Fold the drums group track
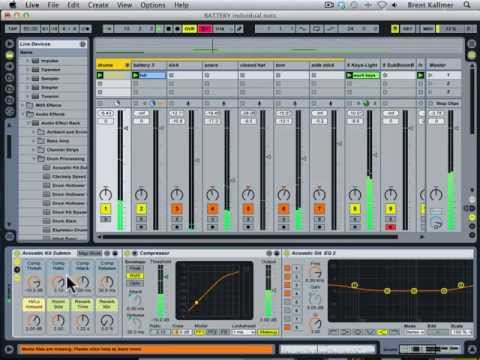Image resolution: width=480 pixels, height=360 pixels. 127,65
